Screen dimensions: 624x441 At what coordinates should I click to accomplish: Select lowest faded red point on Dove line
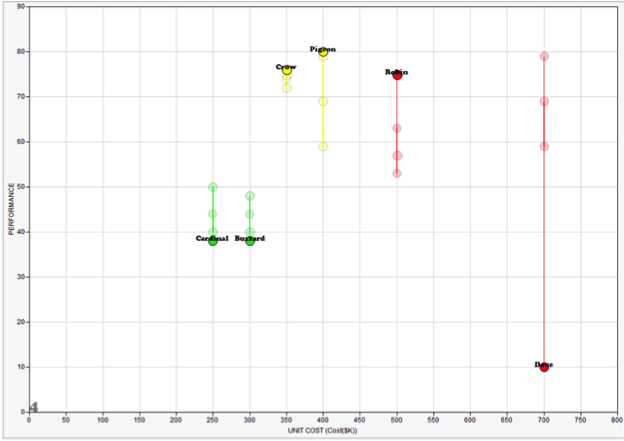pos(544,146)
